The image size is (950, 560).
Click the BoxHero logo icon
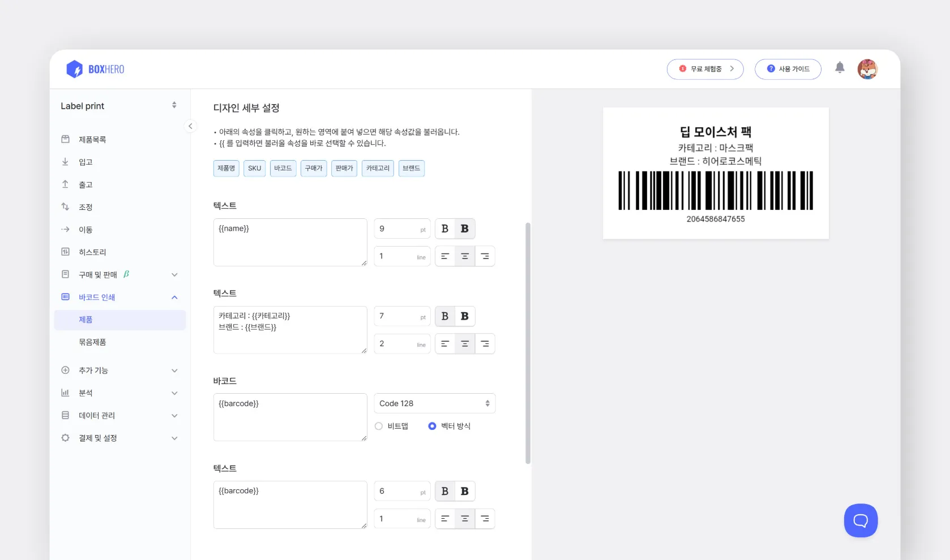[76, 68]
